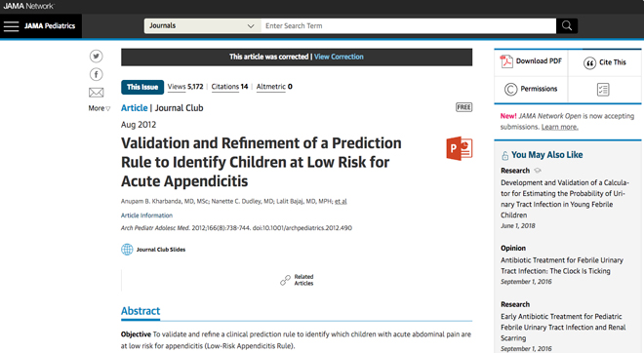Open the Article Information link

[146, 216]
